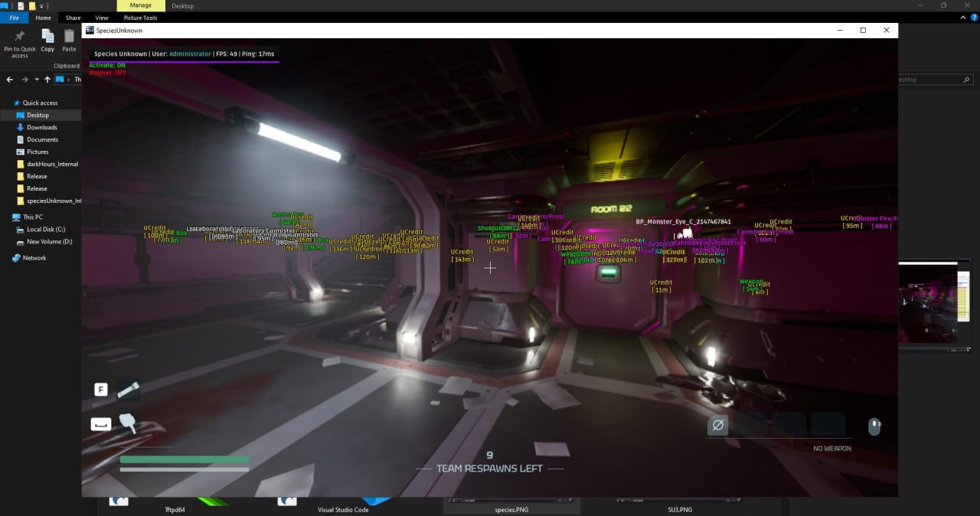Switch to the View ribbon tab

pos(101,18)
